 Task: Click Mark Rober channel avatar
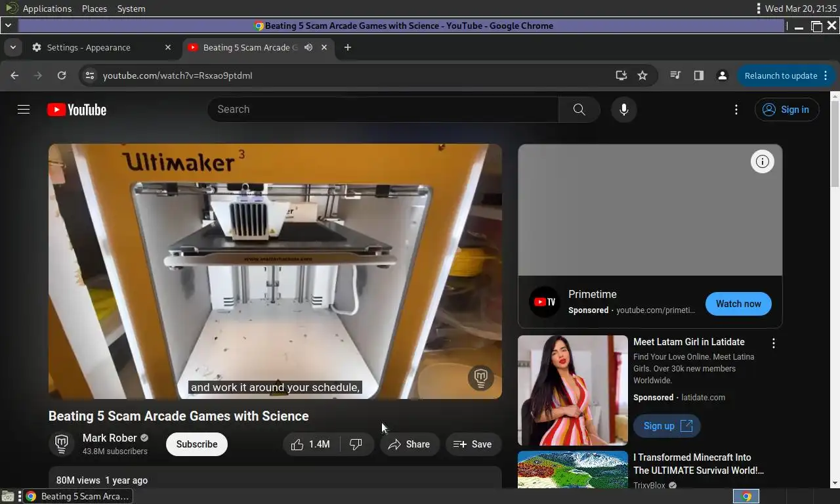tap(62, 444)
